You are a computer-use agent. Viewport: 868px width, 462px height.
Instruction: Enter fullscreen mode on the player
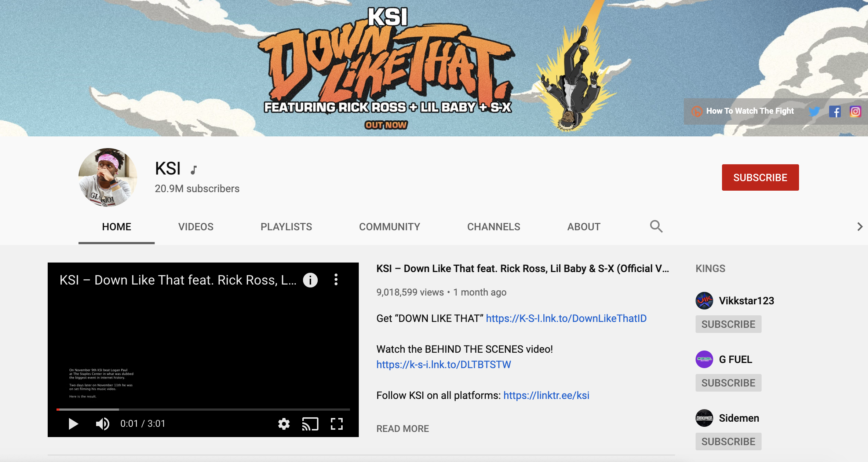click(336, 424)
